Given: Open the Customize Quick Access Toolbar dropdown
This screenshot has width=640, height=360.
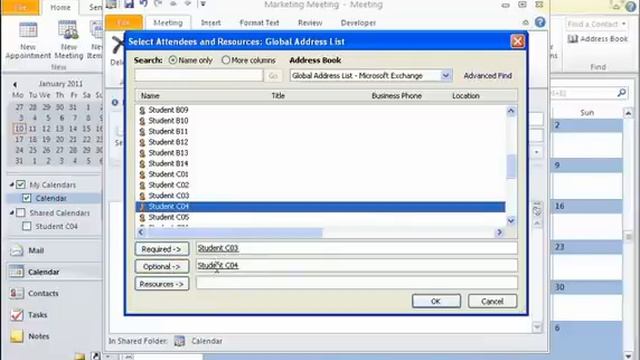Looking at the screenshot, I should click(203, 4).
